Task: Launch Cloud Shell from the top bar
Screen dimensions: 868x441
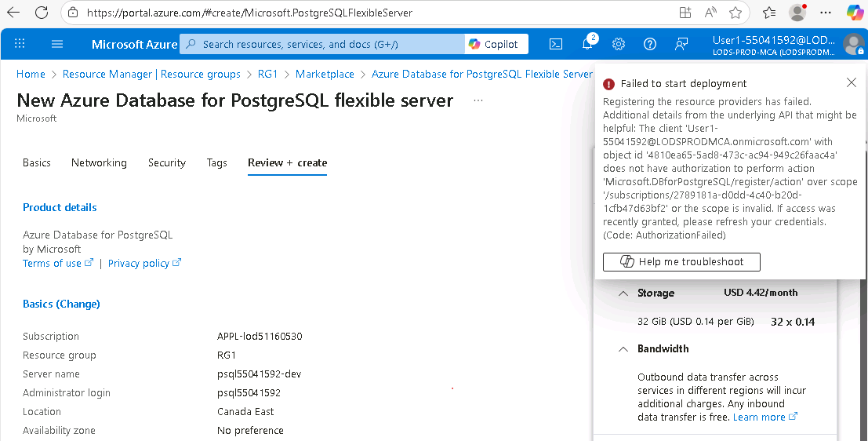Action: click(x=556, y=44)
